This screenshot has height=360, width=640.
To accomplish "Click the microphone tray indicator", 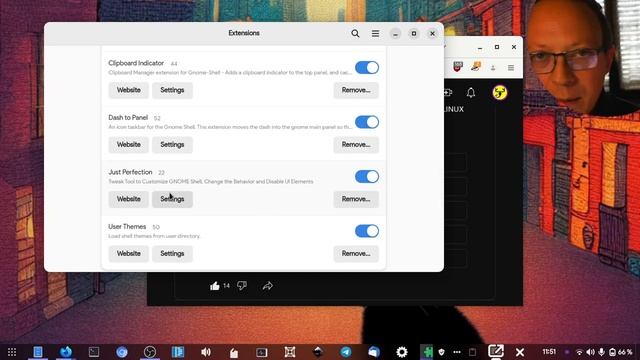I will (602, 352).
